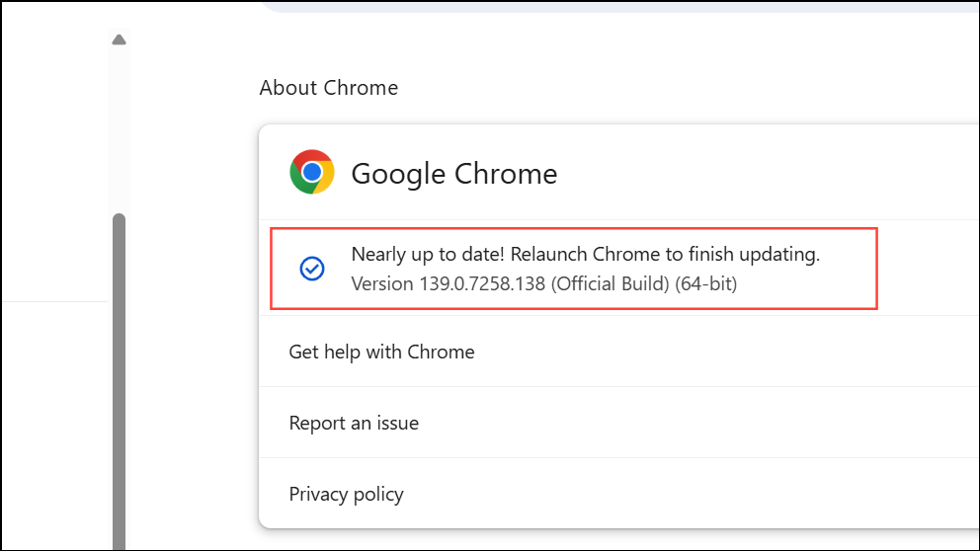Viewport: 980px width, 551px height.
Task: Click the About Chrome heading
Action: (x=329, y=88)
